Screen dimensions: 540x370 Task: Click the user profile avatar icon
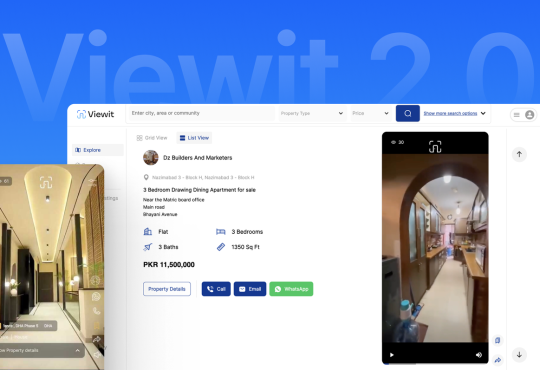[530, 115]
